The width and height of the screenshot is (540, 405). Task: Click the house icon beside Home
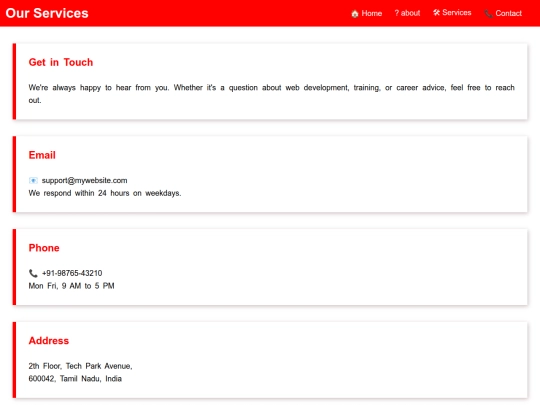[x=355, y=14]
